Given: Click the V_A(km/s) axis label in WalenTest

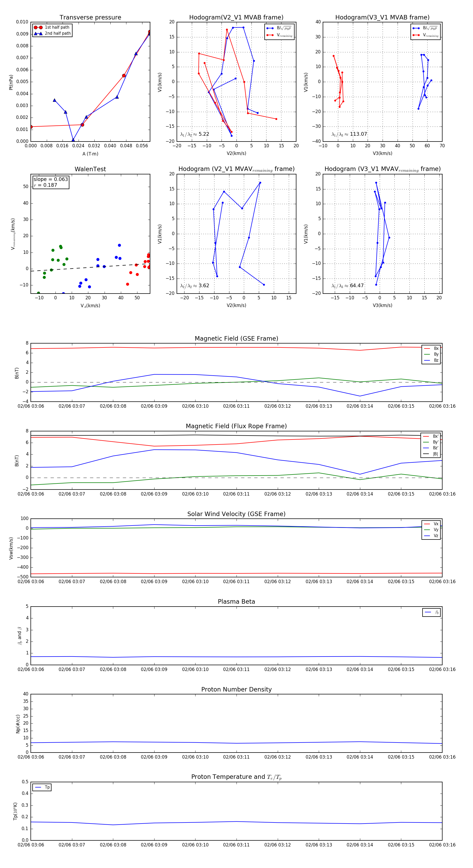Looking at the screenshot, I should (90, 306).
